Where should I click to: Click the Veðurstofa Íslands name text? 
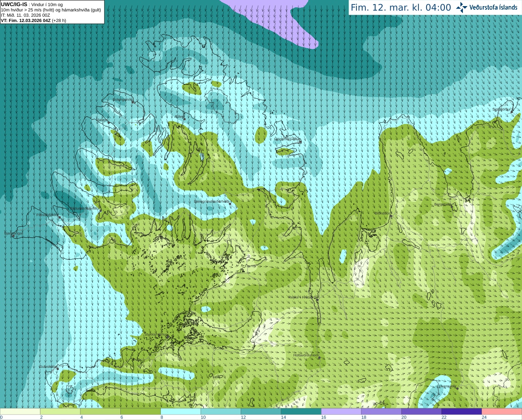493,7
